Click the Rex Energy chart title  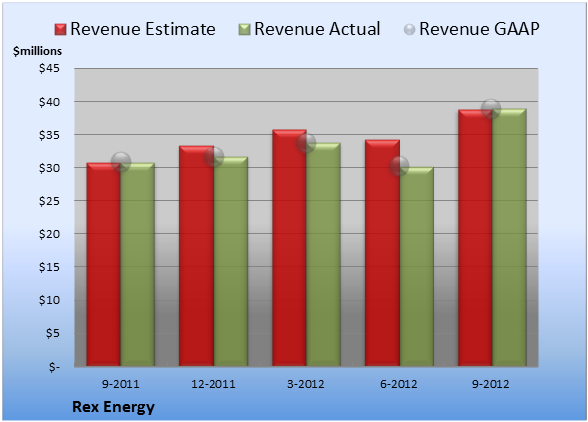click(x=113, y=407)
